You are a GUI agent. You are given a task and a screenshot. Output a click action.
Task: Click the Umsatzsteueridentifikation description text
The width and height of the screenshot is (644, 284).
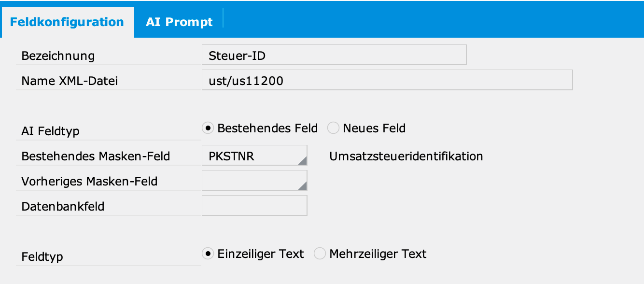pyautogui.click(x=406, y=156)
